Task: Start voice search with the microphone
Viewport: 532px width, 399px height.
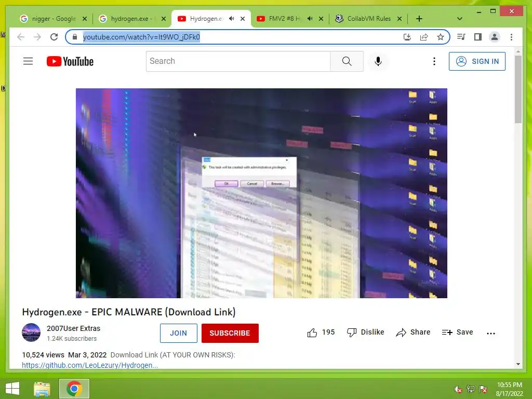Action: point(378,61)
